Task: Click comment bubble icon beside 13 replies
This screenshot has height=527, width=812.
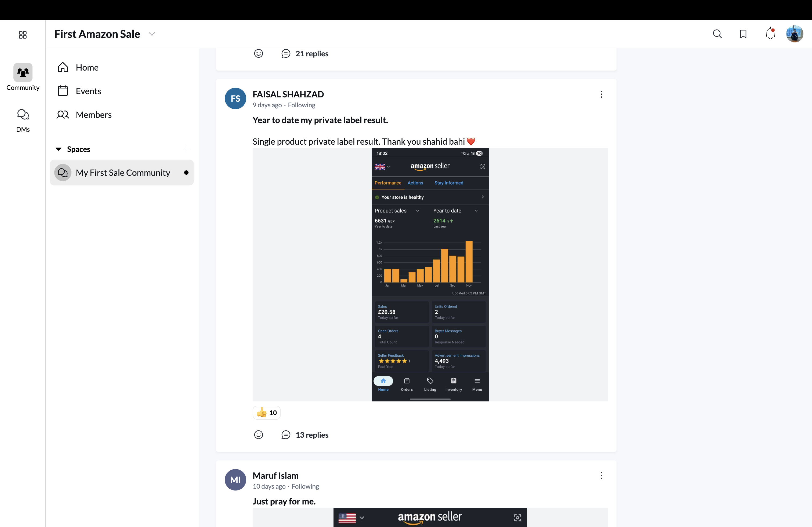Action: click(x=286, y=435)
